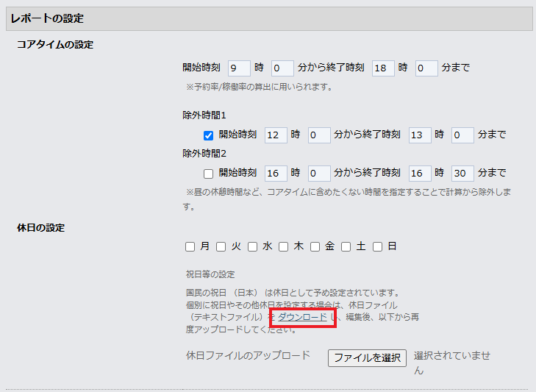
Task: Select the 水 weekday checkbox
Action: click(252, 247)
